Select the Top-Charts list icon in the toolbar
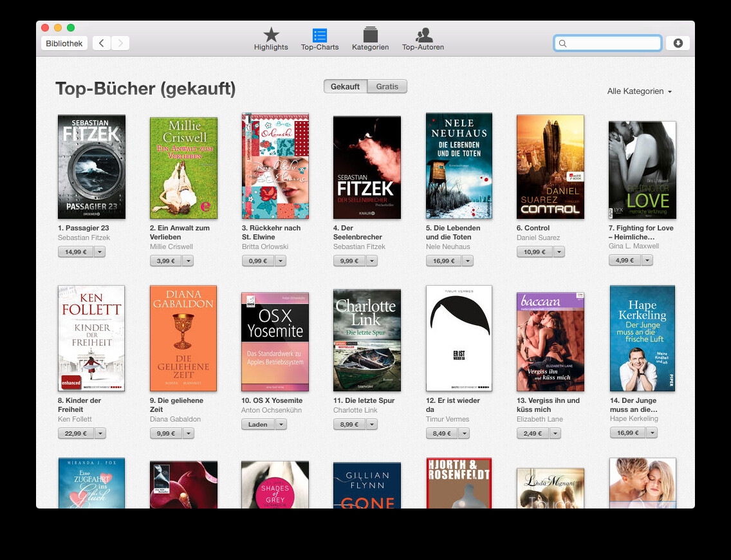 [319, 33]
